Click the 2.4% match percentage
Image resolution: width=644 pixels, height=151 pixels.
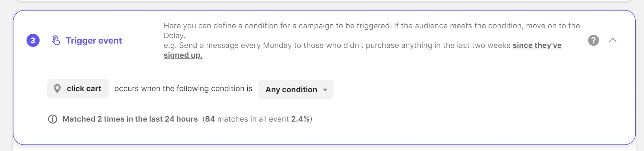point(300,119)
